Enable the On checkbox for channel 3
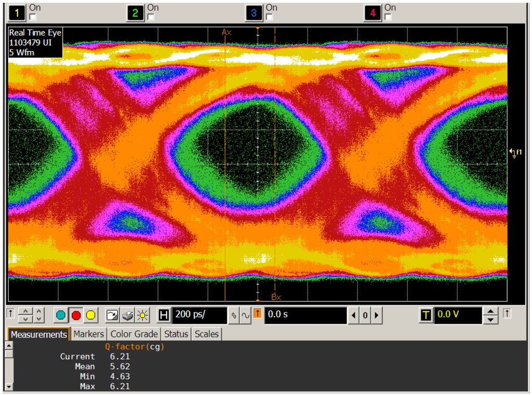Viewport: 532px width, 395px height. (268, 17)
